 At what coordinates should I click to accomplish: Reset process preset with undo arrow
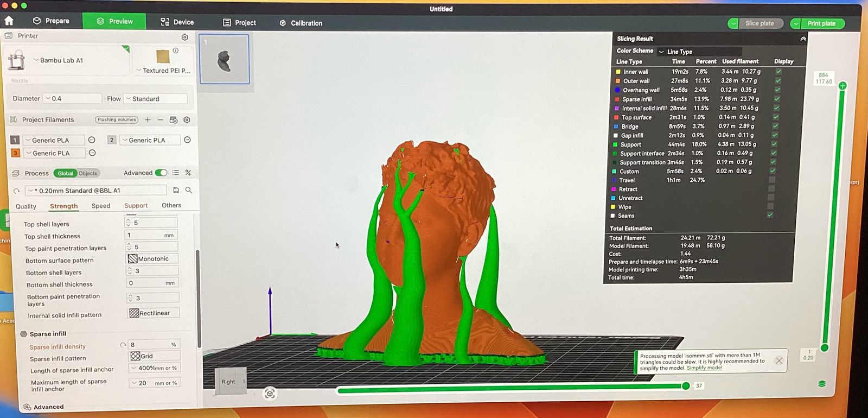pos(16,191)
